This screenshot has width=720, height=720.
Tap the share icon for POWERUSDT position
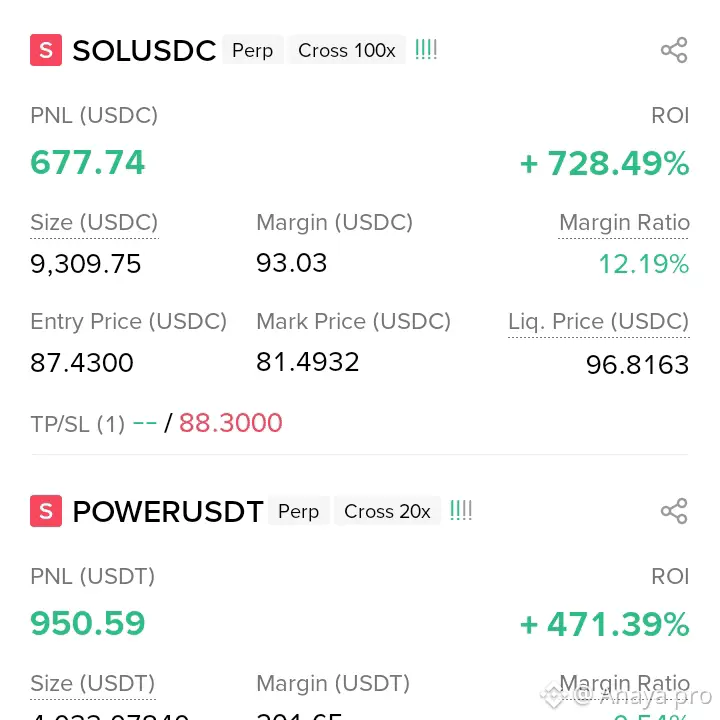click(x=674, y=511)
